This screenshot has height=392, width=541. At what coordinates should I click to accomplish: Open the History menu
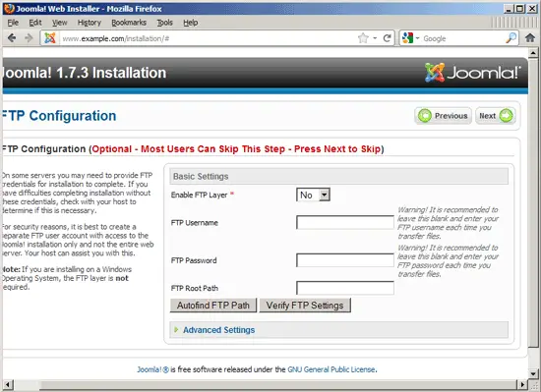pos(89,23)
